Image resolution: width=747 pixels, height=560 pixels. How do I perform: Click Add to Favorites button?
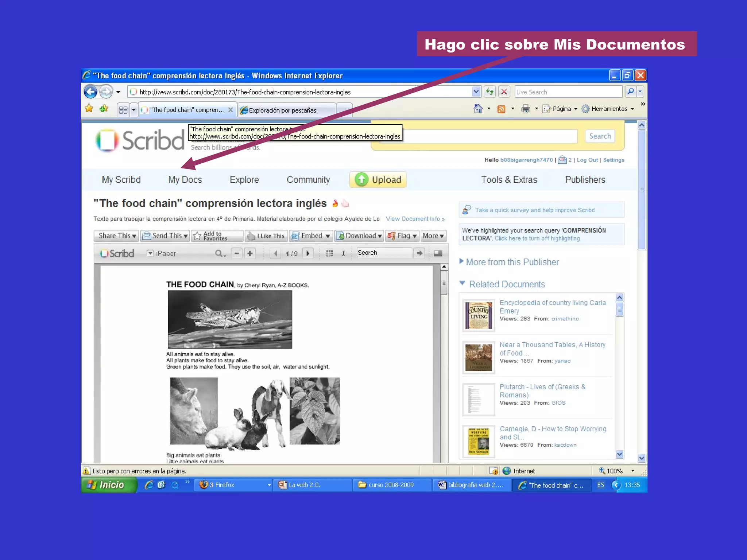click(217, 236)
